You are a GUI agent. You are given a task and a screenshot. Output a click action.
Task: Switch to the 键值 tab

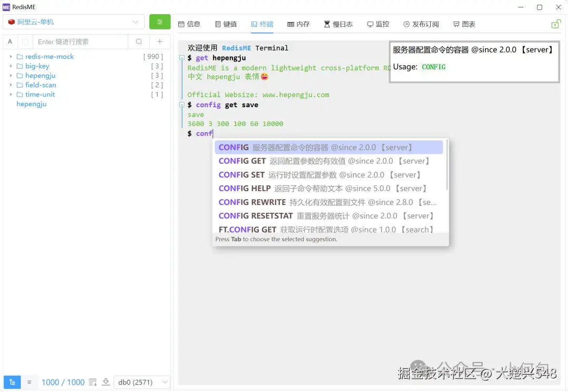click(x=226, y=24)
